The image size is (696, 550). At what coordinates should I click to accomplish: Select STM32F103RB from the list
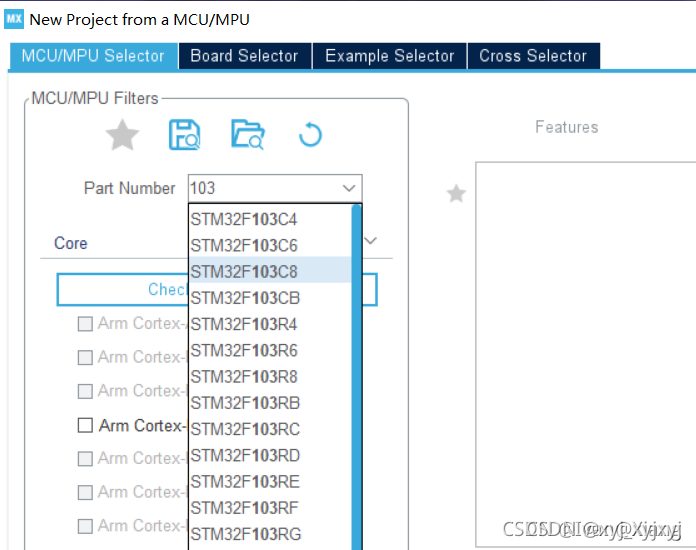coord(270,403)
